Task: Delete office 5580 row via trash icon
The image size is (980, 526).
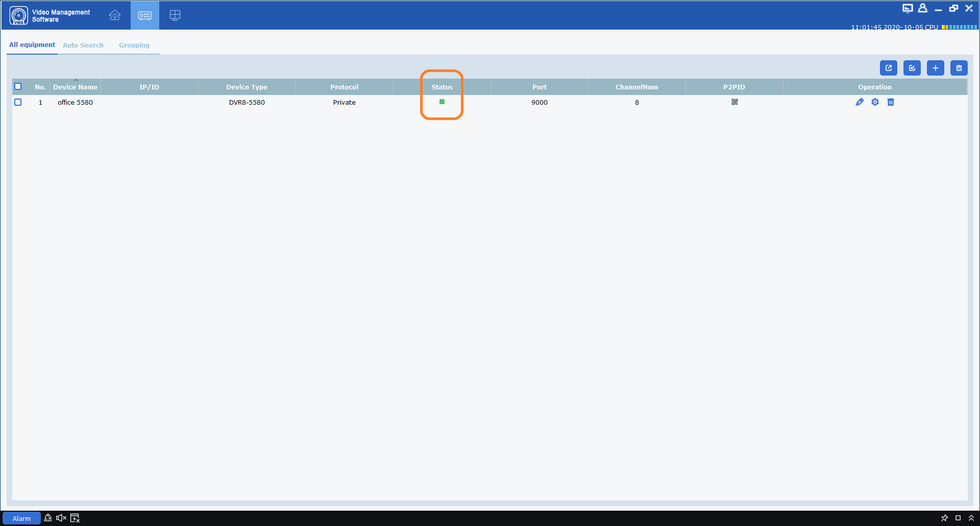Action: pos(891,102)
